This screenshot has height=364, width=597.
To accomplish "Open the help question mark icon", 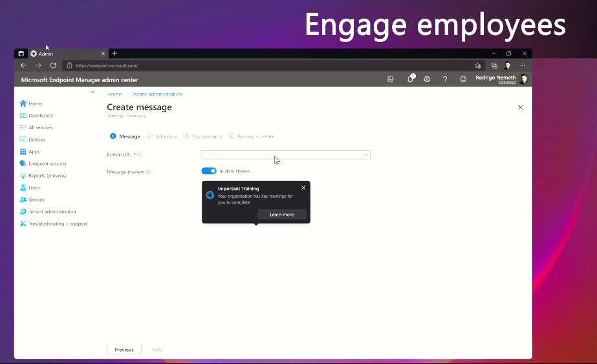I will coord(445,79).
